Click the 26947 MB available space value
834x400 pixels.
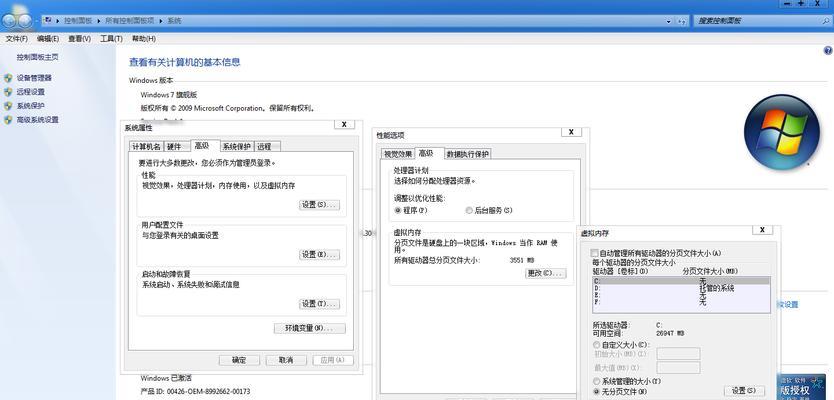click(x=671, y=334)
